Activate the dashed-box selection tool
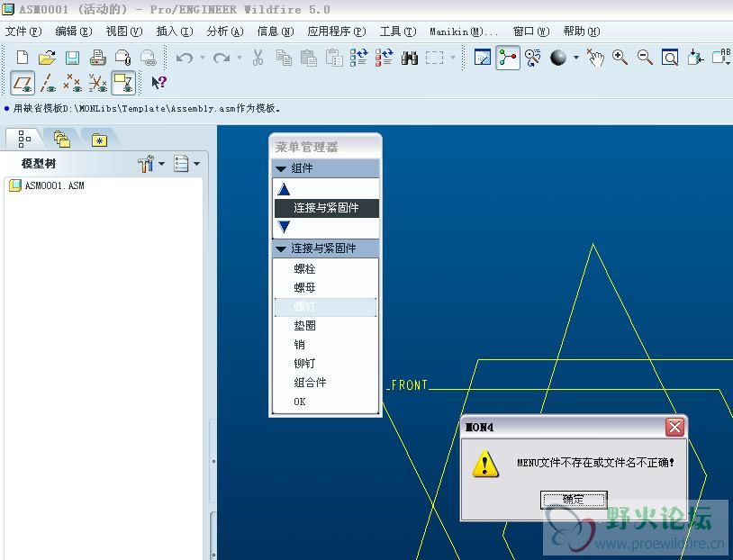This screenshot has width=733, height=560. (435, 58)
